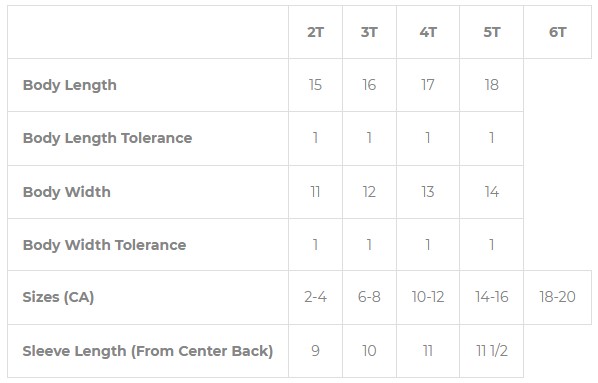Screen dimensions: 598x383
Task: Click the sleeve length value 9
Action: pos(315,351)
